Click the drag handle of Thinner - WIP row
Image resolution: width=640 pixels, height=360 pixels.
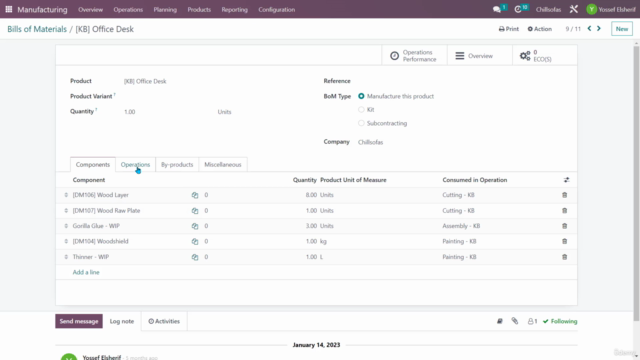[x=66, y=257]
